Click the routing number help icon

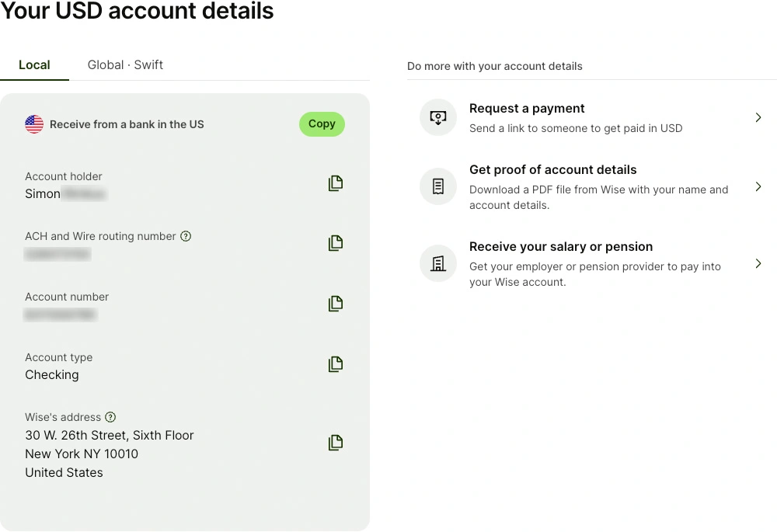186,236
